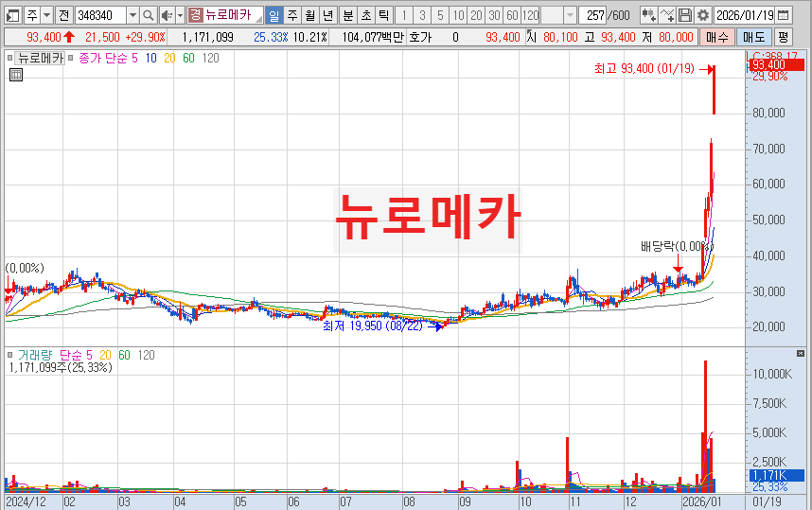Toggle the small square before 종가 단순
Image resolution: width=812 pixels, height=510 pixels.
coord(70,58)
